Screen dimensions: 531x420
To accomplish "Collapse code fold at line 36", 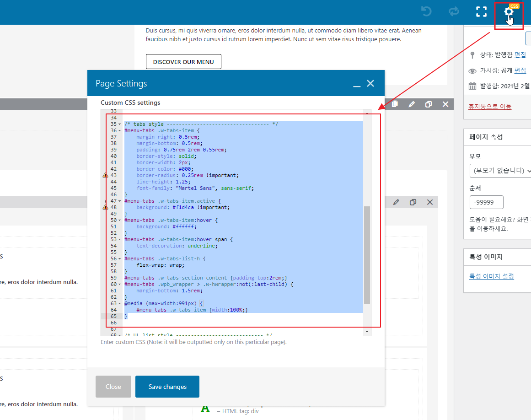I will pos(119,131).
